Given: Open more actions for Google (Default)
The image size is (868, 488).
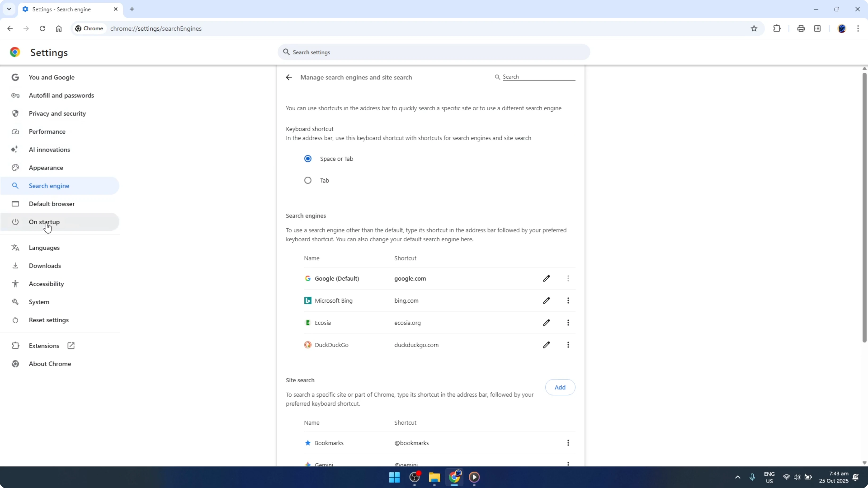Looking at the screenshot, I should 568,278.
